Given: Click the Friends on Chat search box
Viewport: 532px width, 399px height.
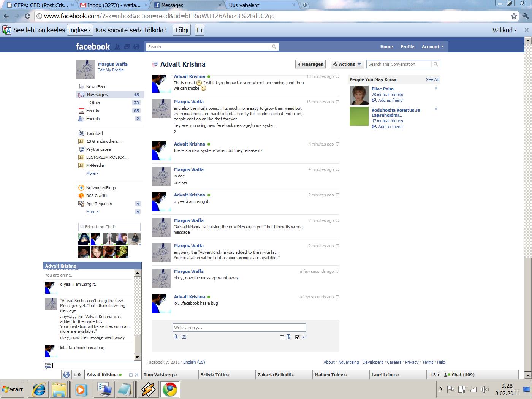Looking at the screenshot, I should (109, 227).
